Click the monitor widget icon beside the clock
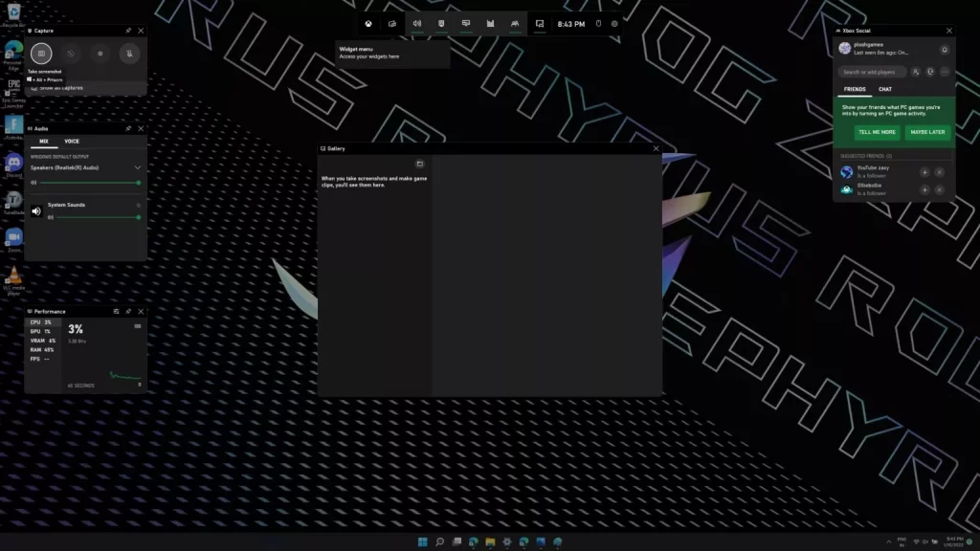Viewport: 980px width, 551px height. pos(540,24)
